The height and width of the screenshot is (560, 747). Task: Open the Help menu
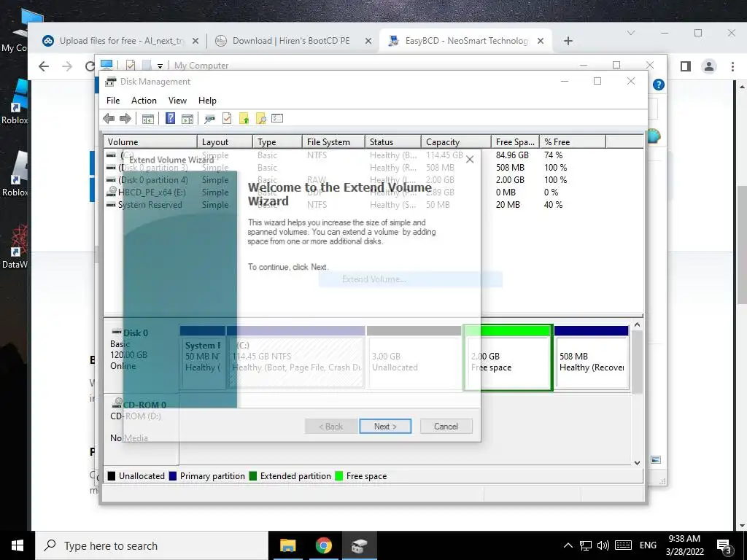coord(207,101)
